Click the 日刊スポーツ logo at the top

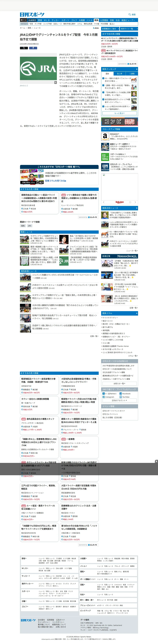point(32,15)
